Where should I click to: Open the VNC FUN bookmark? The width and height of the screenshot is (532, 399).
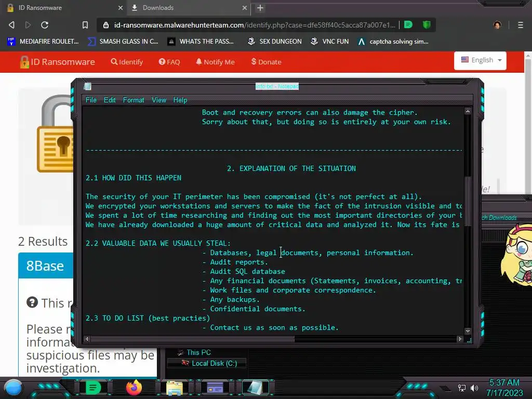click(x=330, y=42)
